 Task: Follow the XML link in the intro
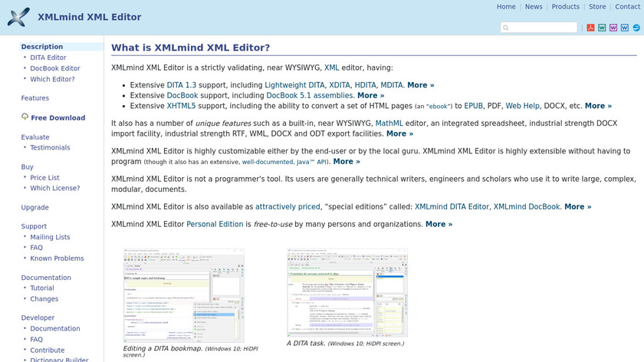pyautogui.click(x=331, y=67)
